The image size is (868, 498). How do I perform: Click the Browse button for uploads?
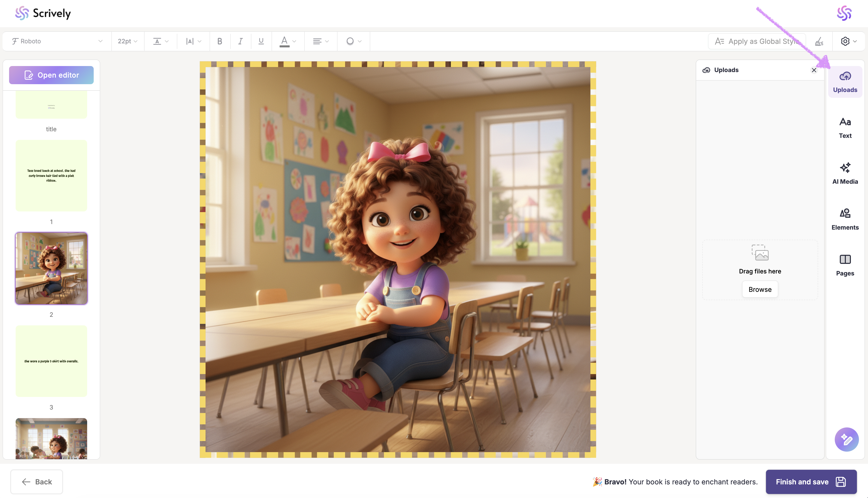tap(760, 289)
